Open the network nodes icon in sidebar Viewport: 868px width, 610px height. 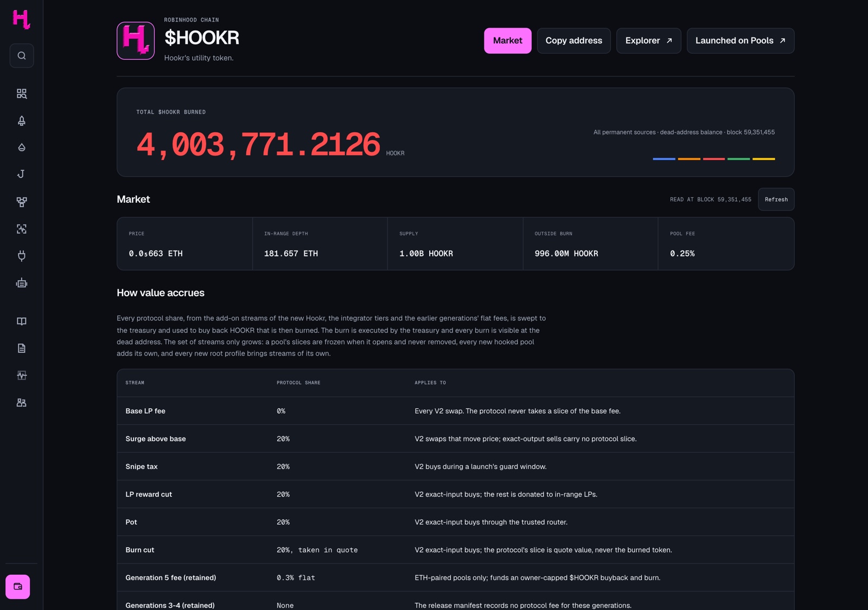point(22,202)
